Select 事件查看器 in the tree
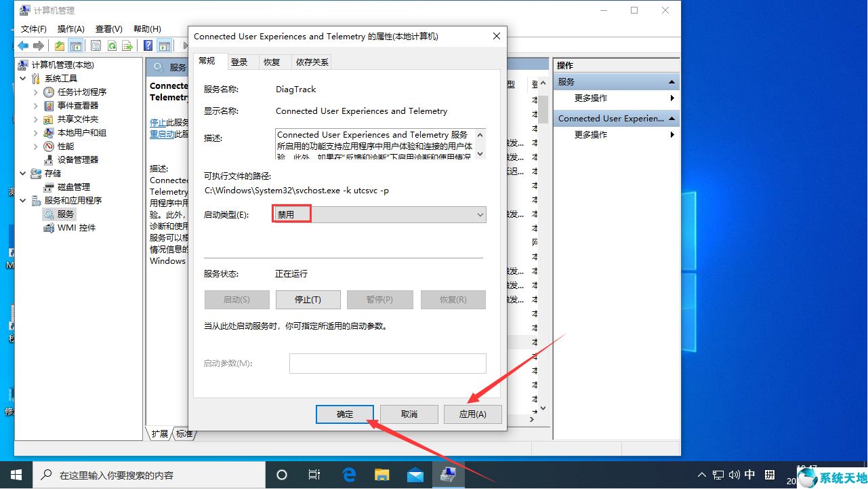868x489 pixels. point(78,105)
